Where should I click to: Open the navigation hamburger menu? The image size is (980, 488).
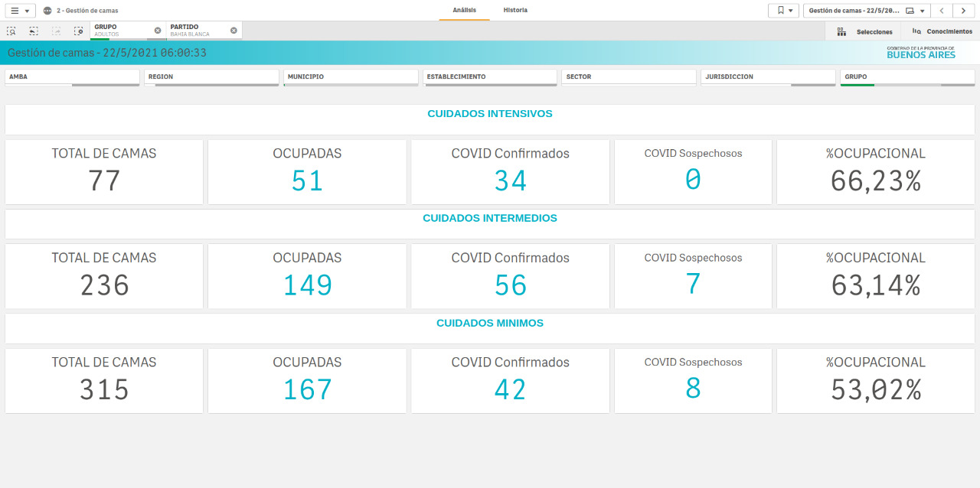coord(19,11)
